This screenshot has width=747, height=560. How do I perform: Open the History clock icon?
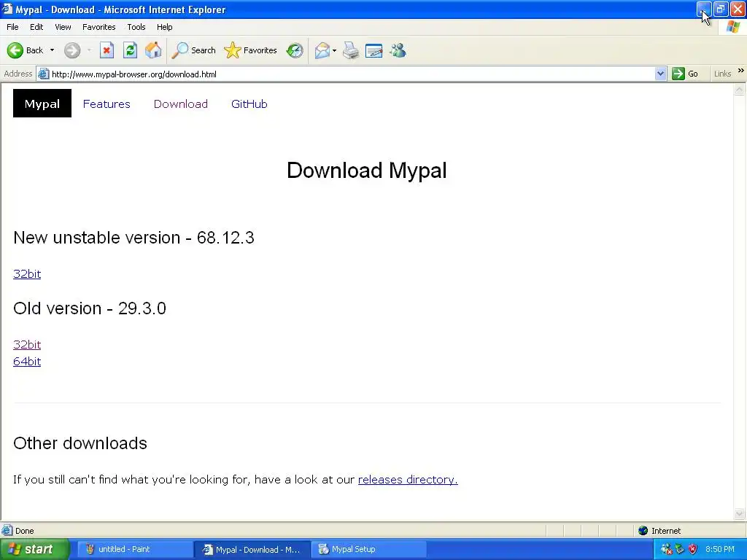tap(295, 50)
